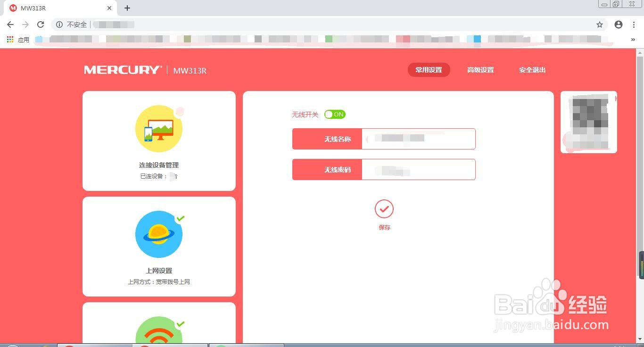Click the 保存 label text
This screenshot has height=347, width=644.
pyautogui.click(x=384, y=227)
